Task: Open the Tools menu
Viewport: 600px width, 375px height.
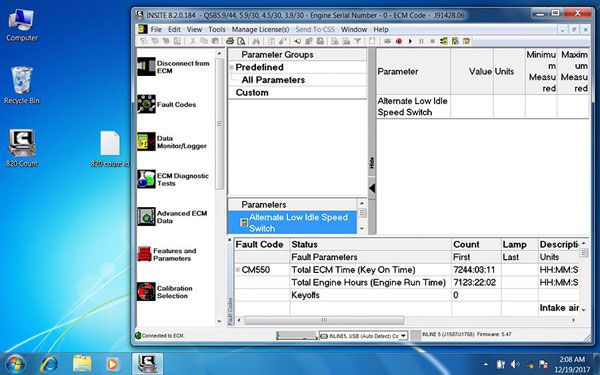Action: pos(217,29)
